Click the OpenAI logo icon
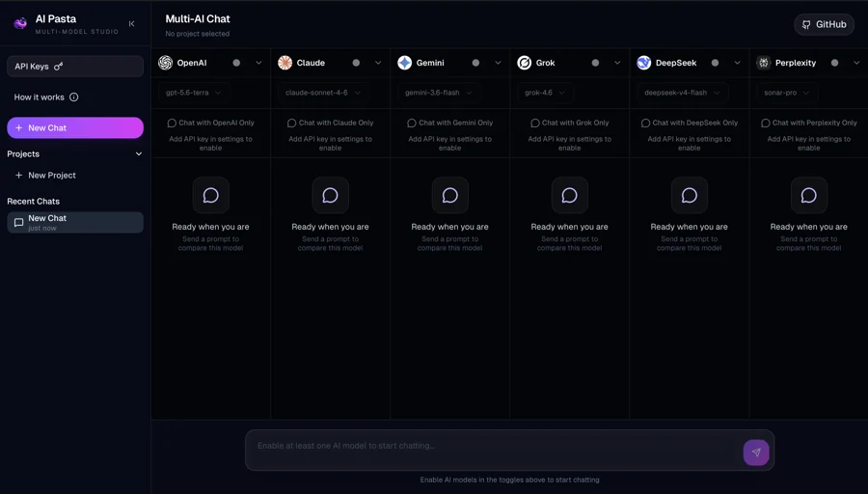The image size is (868, 494). point(166,63)
